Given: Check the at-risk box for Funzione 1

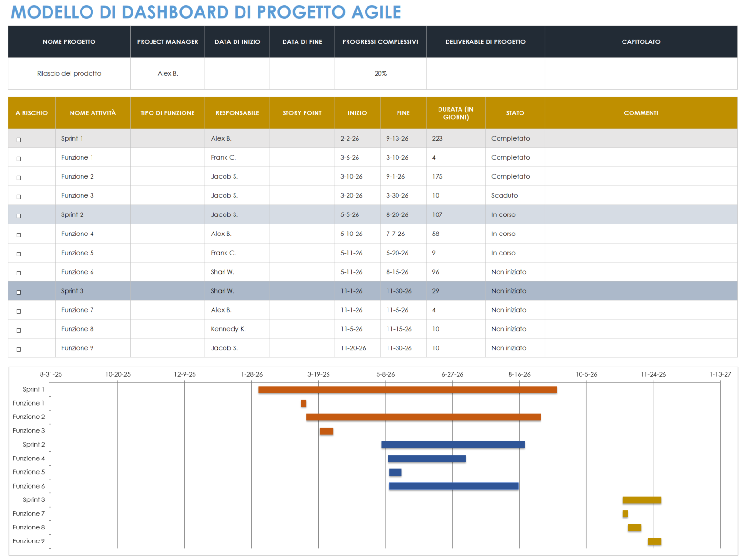Looking at the screenshot, I should (x=19, y=159).
